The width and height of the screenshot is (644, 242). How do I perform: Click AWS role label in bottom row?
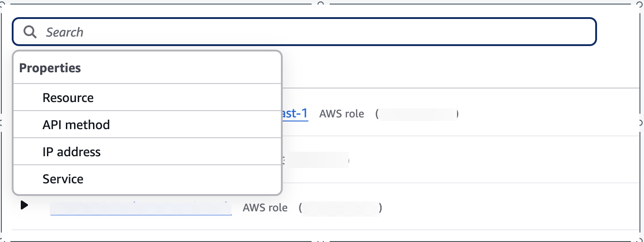265,208
